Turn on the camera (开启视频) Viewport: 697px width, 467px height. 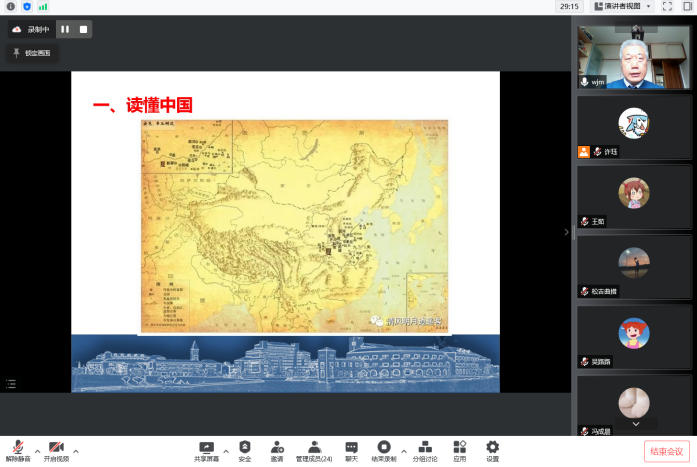point(56,449)
